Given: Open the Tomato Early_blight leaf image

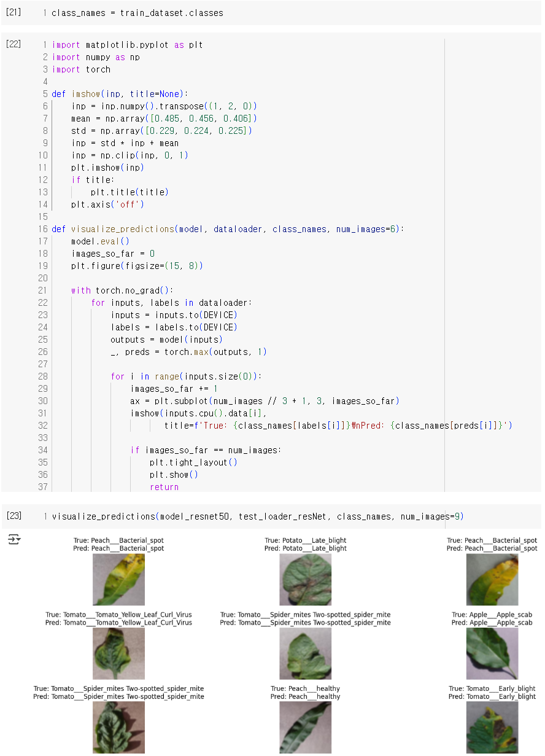Looking at the screenshot, I should click(492, 727).
